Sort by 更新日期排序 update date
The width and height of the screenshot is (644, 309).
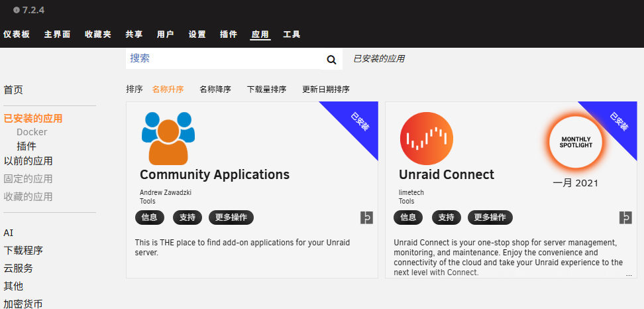[x=326, y=89]
